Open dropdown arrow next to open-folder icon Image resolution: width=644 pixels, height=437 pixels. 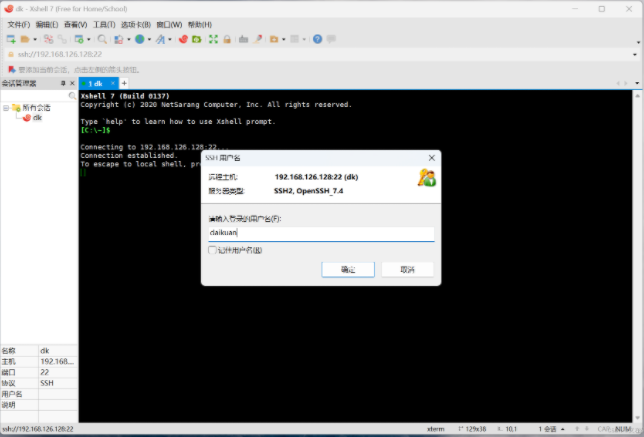coord(35,39)
